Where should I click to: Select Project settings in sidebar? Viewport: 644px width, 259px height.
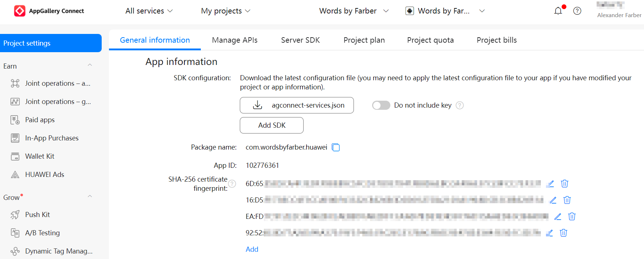pos(51,43)
